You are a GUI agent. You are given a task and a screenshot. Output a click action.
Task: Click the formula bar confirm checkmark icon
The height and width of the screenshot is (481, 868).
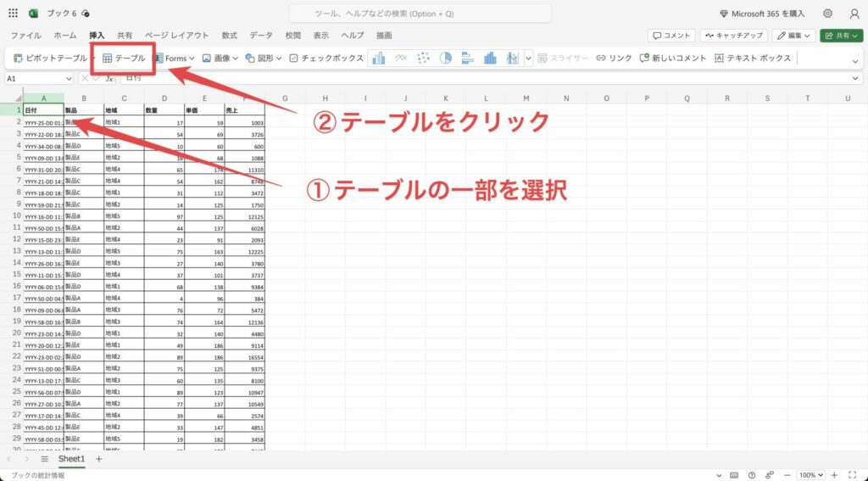[x=97, y=79]
